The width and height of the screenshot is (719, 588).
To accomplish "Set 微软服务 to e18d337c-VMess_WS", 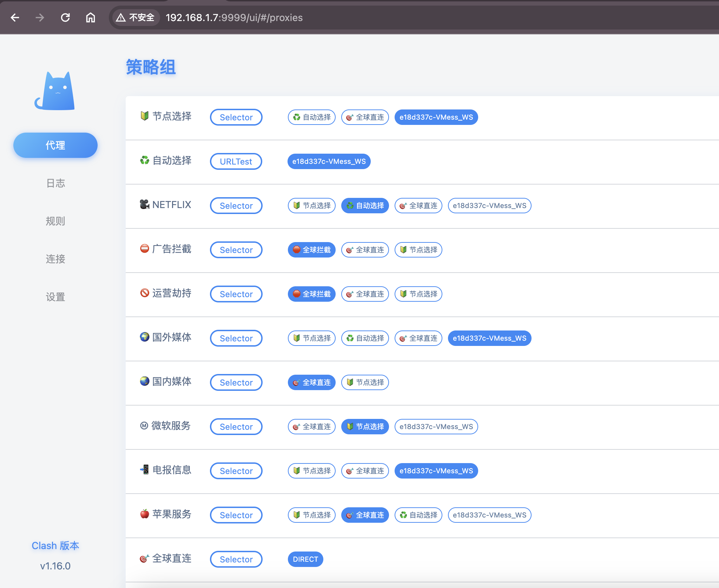I will click(x=436, y=427).
